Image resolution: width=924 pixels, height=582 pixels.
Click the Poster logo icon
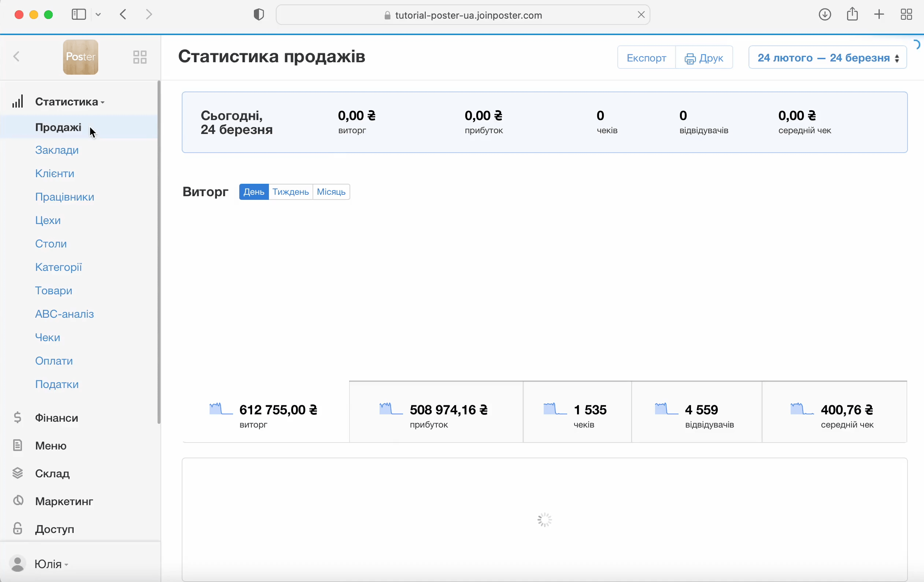tap(80, 57)
